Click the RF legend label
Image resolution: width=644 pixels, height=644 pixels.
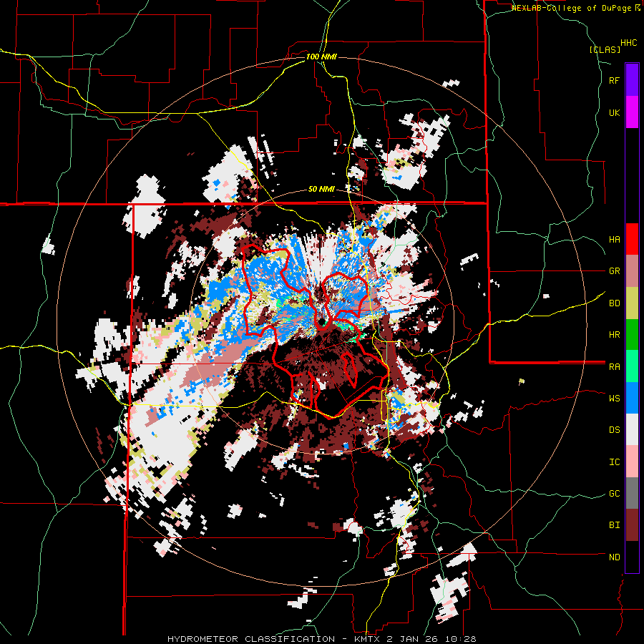click(x=614, y=80)
